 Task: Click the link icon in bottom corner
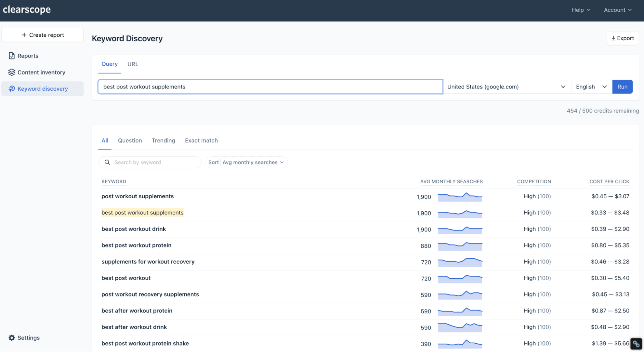(x=636, y=344)
